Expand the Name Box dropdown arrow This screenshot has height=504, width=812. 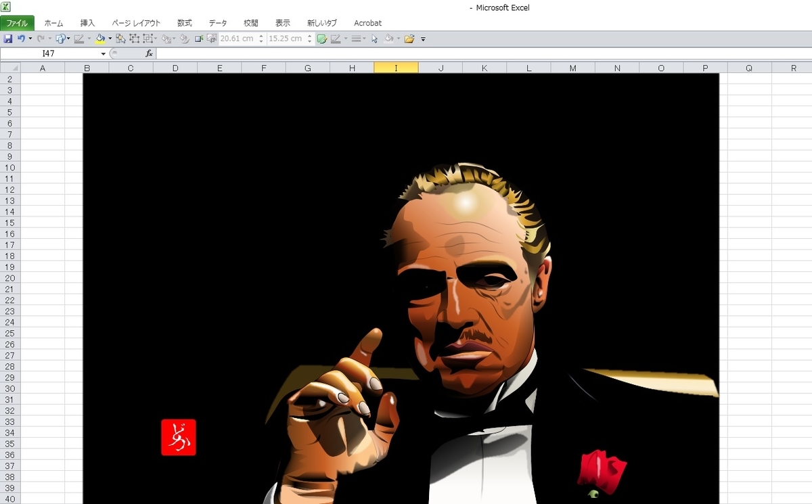[103, 53]
